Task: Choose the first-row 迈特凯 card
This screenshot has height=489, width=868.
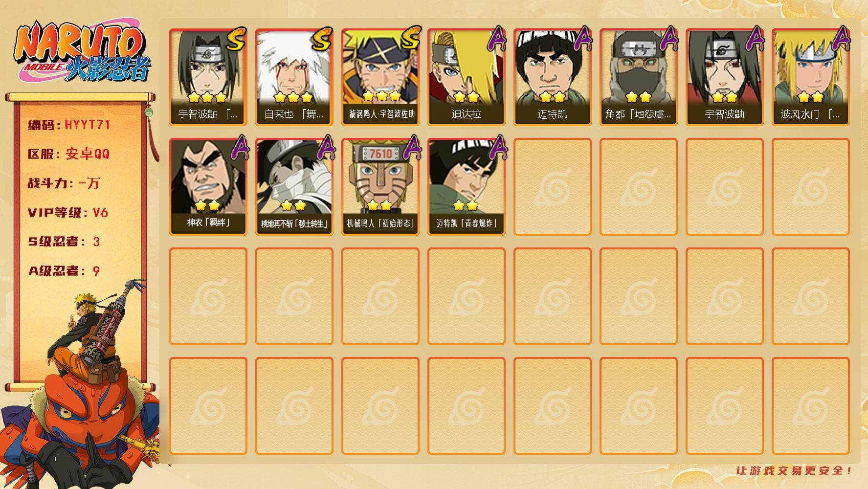Action: (552, 77)
